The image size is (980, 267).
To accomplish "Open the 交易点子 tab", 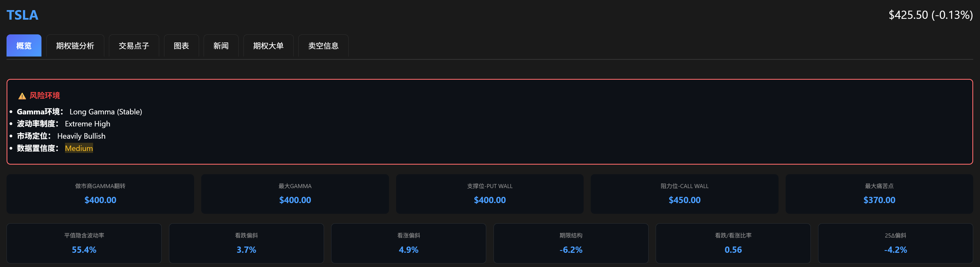I will click(x=134, y=46).
